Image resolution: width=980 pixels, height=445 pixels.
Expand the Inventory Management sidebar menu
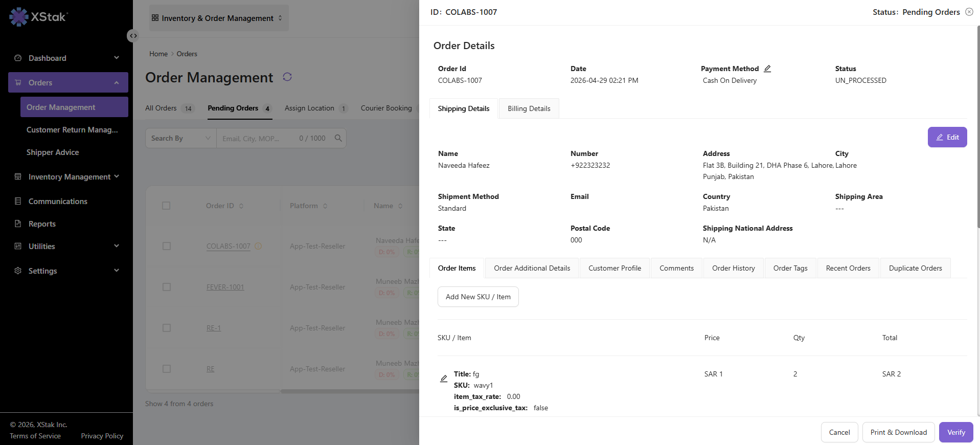[x=67, y=176]
